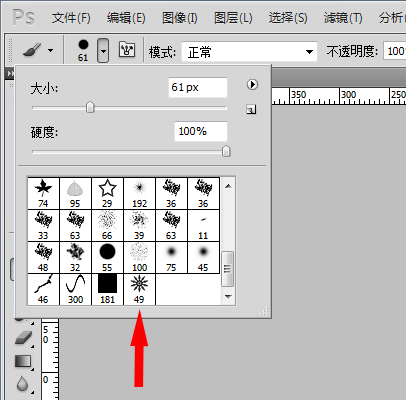Select the starburst brush 192
Viewport: 406px width, 400px height.
click(139, 193)
